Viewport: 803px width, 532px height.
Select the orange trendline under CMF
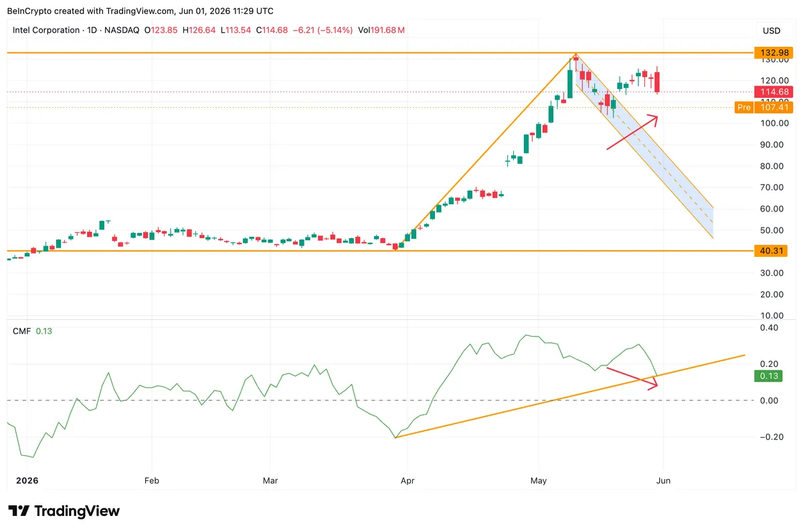(569, 397)
